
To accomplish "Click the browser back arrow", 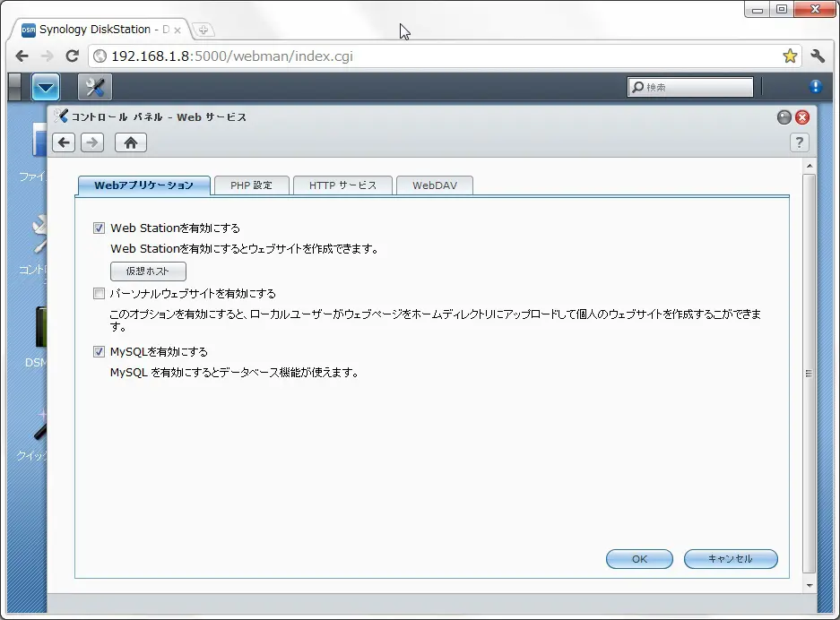I will [x=22, y=56].
